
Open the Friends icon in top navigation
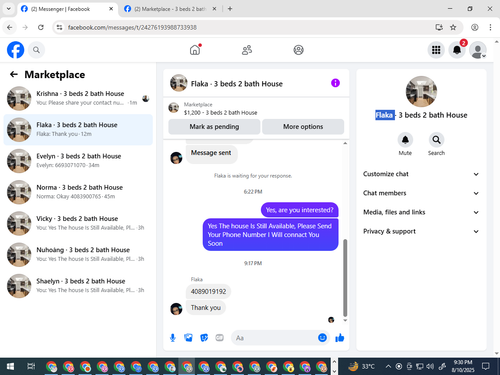[x=247, y=50]
